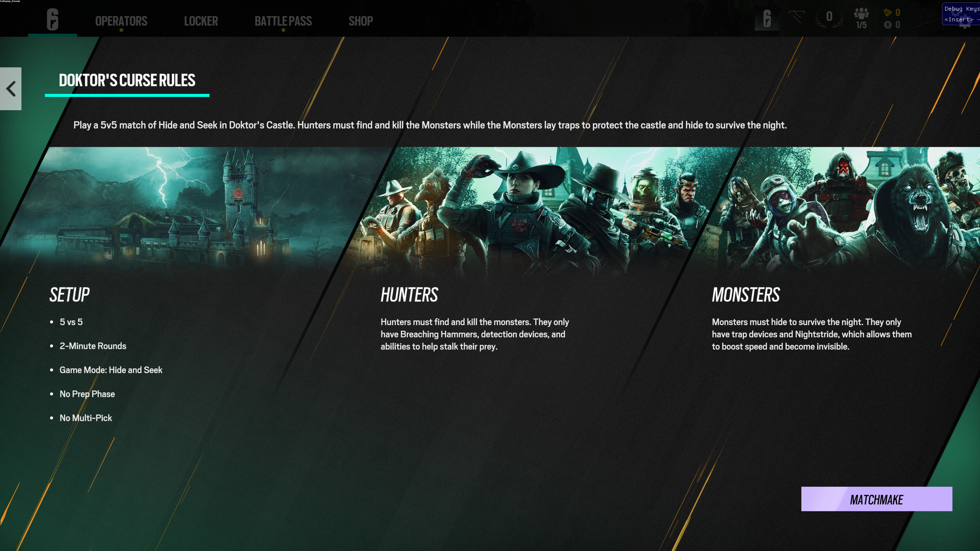Open the player profile avatar icon

(767, 18)
